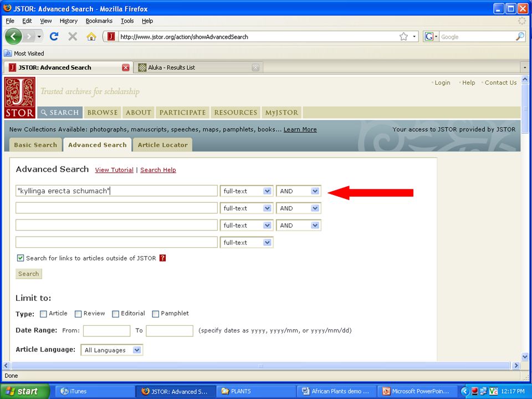Open the second row full-text dropdown

pyautogui.click(x=247, y=208)
